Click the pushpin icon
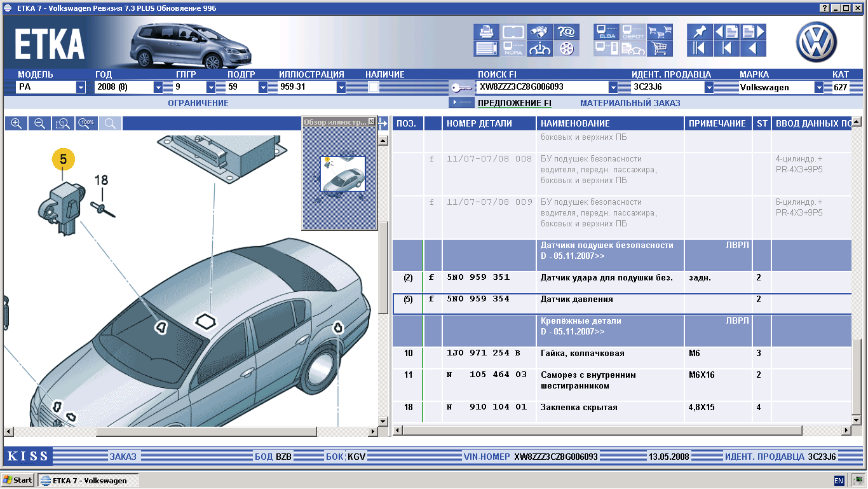 pos(700,31)
